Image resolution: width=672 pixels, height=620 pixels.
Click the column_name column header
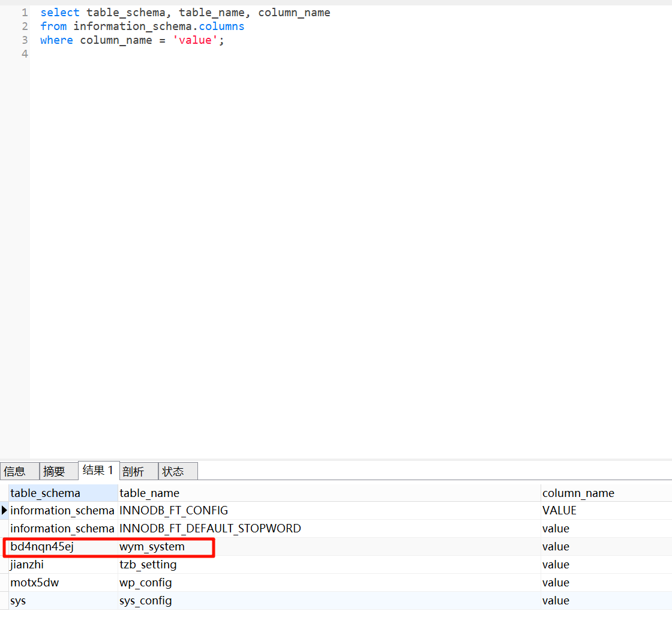[x=578, y=493]
